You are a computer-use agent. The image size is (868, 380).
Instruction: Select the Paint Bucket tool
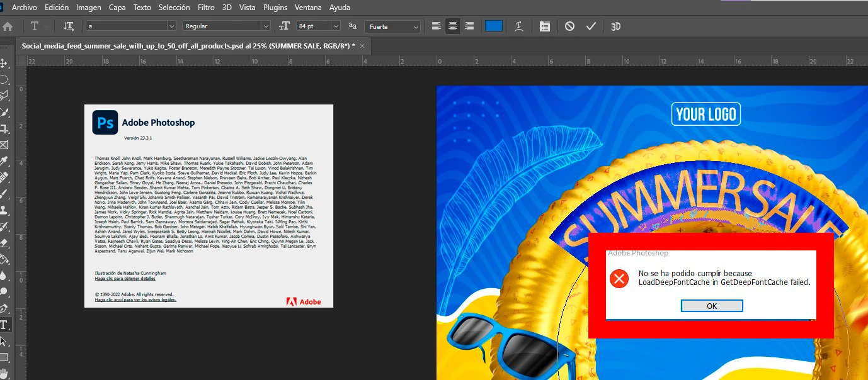pos(4,259)
